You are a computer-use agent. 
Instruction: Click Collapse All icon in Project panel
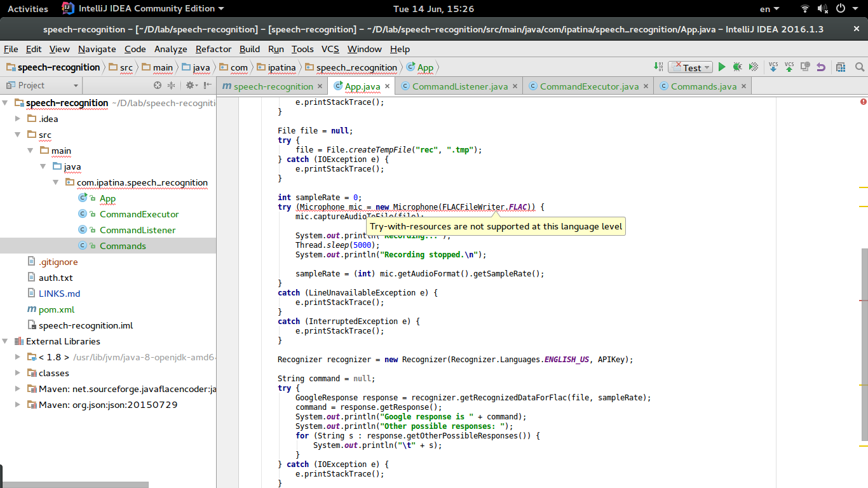[171, 85]
